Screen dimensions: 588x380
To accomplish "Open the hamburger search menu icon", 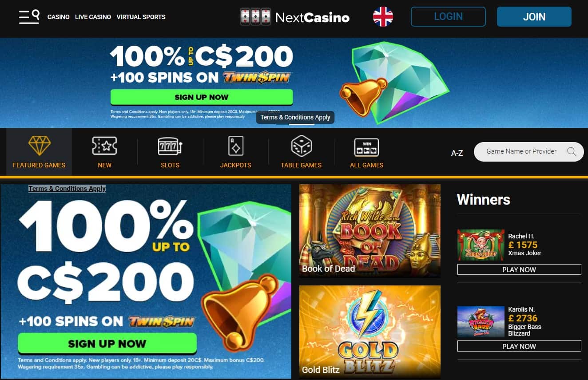I will tap(29, 17).
